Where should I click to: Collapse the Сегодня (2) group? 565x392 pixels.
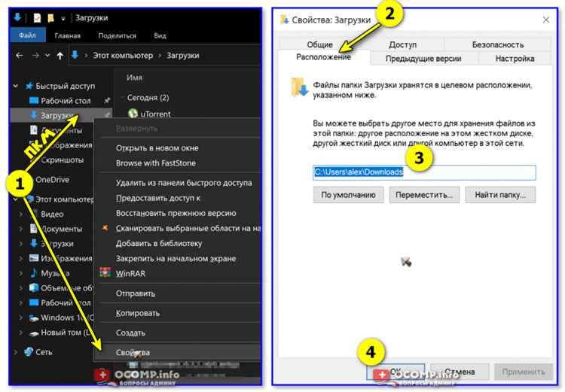[x=122, y=98]
